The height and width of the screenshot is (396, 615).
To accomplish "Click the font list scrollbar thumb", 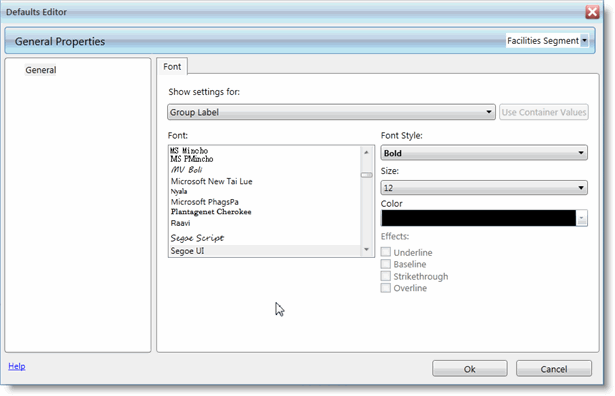I will tap(366, 175).
